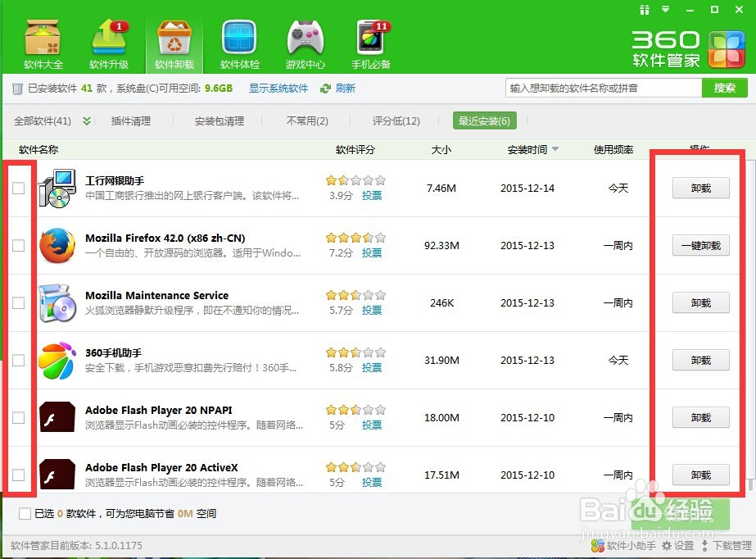Screen dimensions: 756x559
Task: Tick the checkbox for 工行网银助手
Action: click(x=18, y=188)
